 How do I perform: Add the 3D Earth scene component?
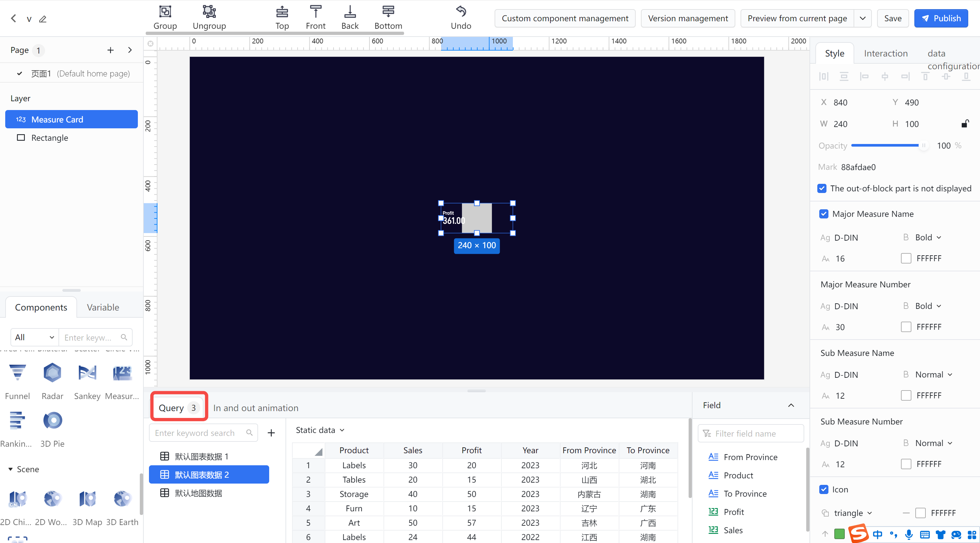[122, 508]
